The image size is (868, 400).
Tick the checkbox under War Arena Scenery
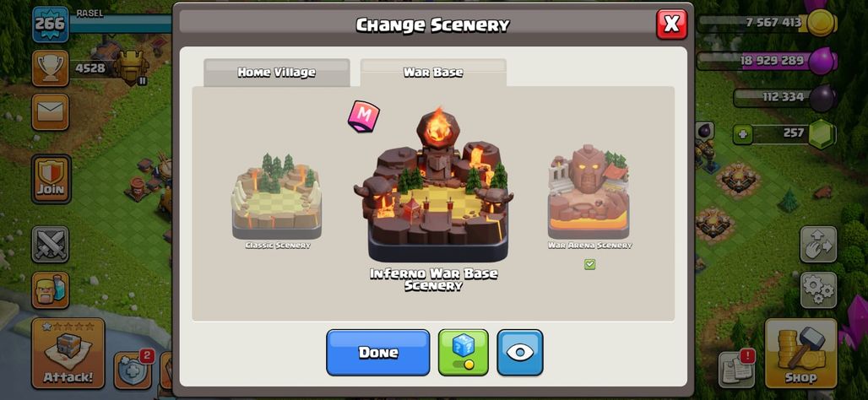coord(589,264)
